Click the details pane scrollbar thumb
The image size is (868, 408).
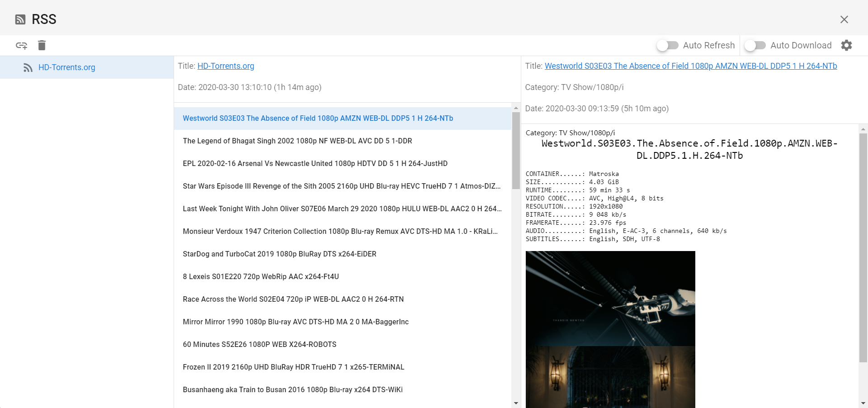coord(863,248)
